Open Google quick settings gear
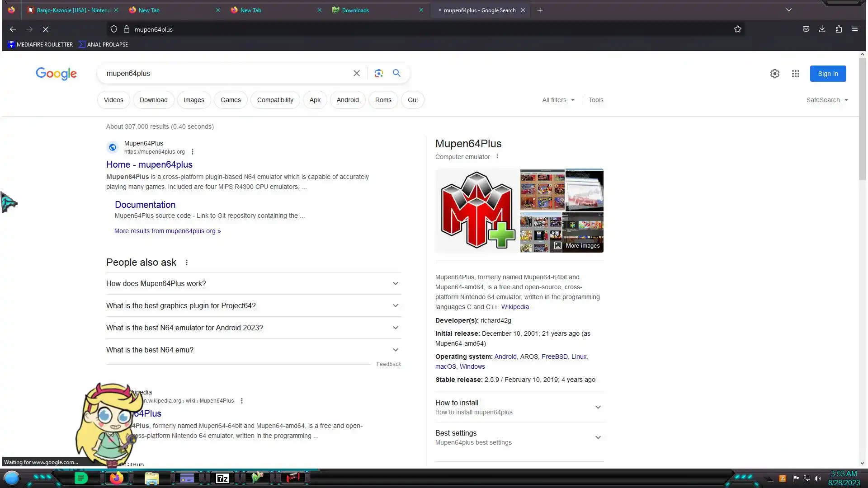 pos(774,74)
